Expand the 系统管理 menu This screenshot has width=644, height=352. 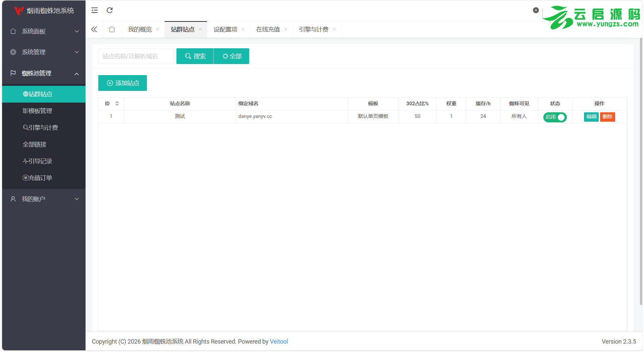[x=44, y=52]
